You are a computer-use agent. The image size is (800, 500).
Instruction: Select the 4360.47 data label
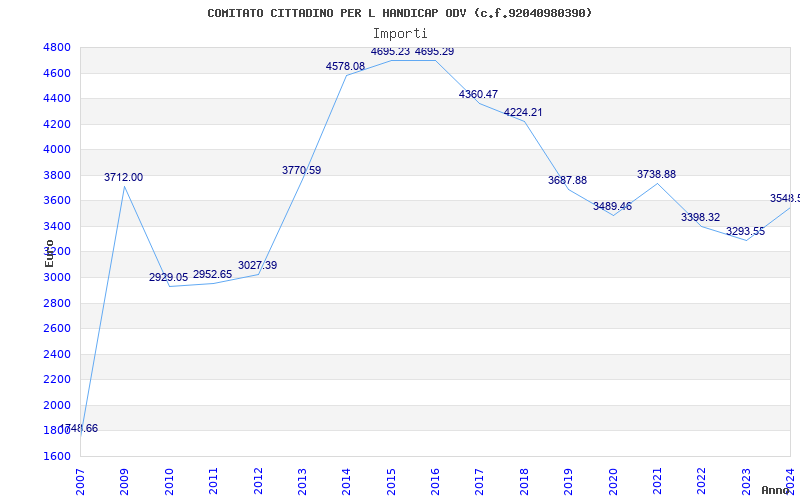click(478, 94)
